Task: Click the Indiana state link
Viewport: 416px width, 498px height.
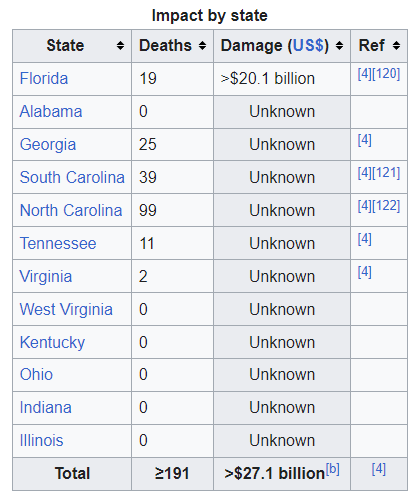Action: point(46,408)
